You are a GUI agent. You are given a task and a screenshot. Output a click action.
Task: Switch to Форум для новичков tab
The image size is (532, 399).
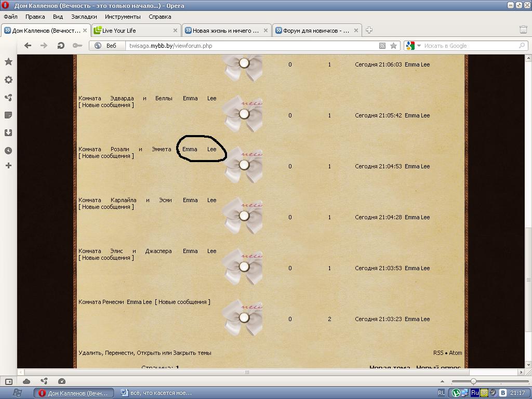click(x=317, y=31)
